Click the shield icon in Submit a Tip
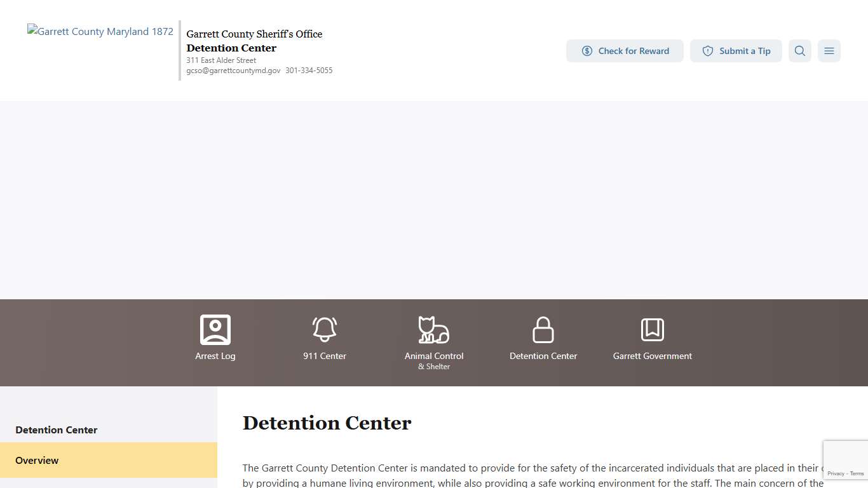This screenshot has height=488, width=868. click(707, 51)
